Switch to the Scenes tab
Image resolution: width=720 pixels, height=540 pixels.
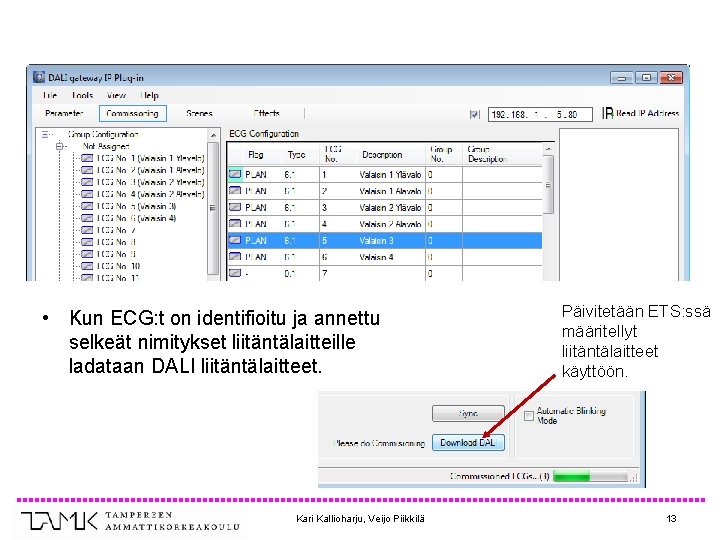pos(199,113)
